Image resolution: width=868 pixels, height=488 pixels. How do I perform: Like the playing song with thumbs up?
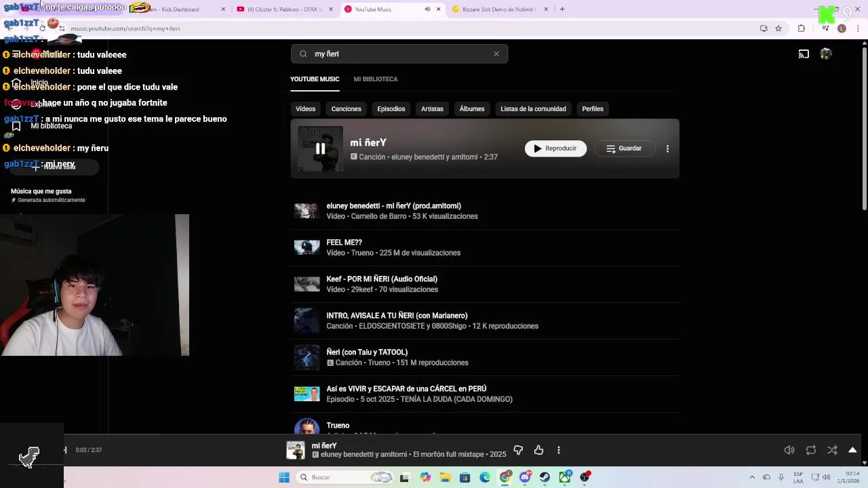pos(538,450)
